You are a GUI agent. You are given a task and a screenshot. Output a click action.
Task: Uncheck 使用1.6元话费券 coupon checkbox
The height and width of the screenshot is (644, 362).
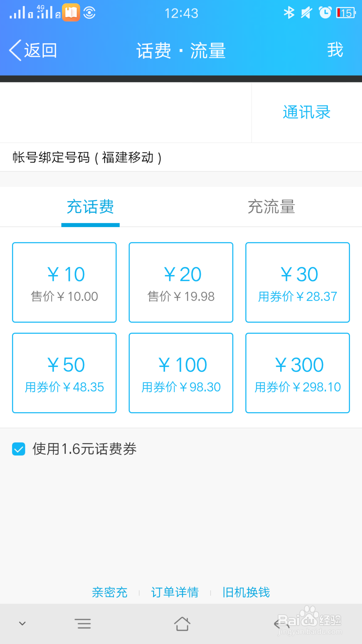click(x=18, y=449)
